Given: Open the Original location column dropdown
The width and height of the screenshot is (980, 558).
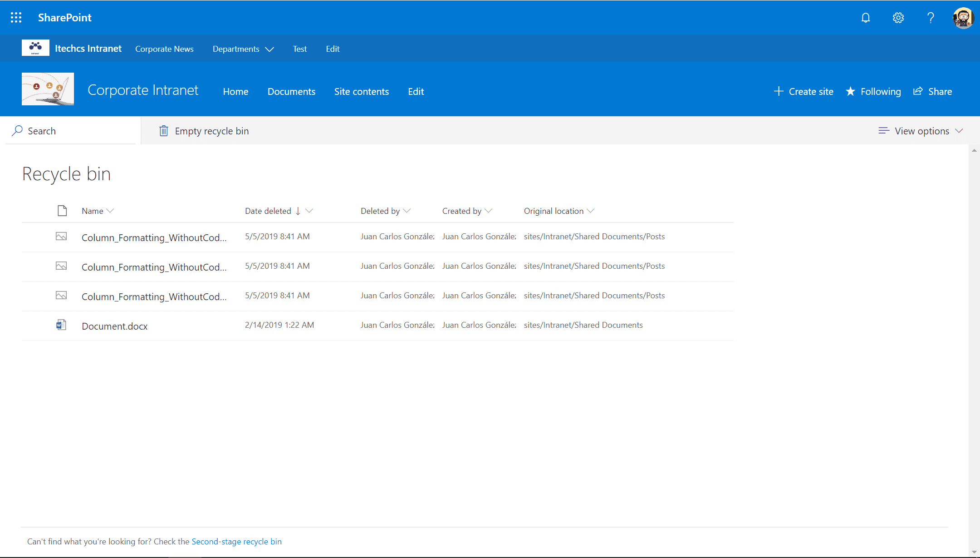Looking at the screenshot, I should (559, 211).
